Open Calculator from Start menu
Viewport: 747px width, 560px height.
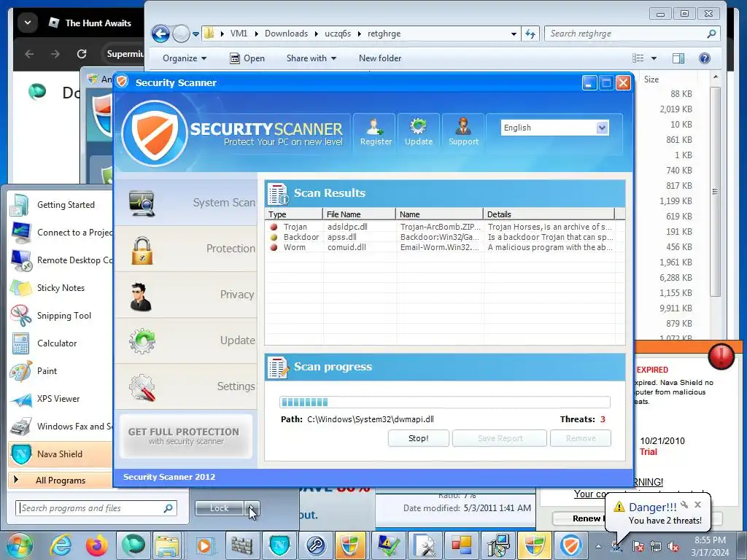pyautogui.click(x=60, y=343)
